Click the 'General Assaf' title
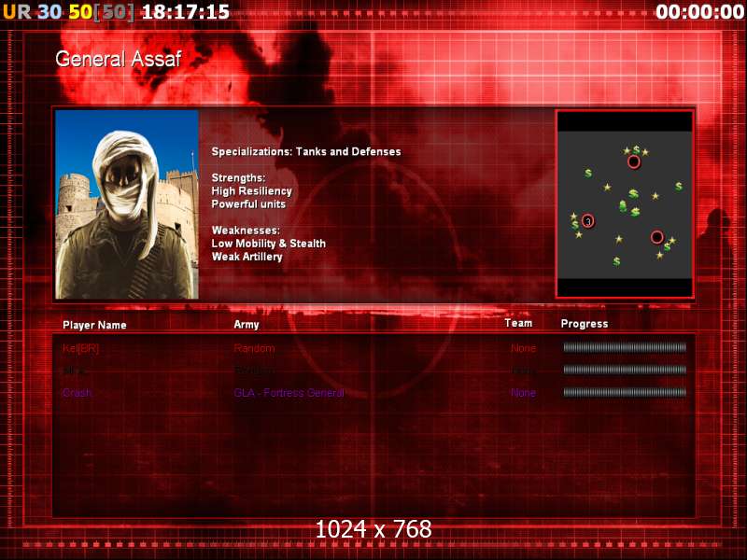 tap(119, 59)
